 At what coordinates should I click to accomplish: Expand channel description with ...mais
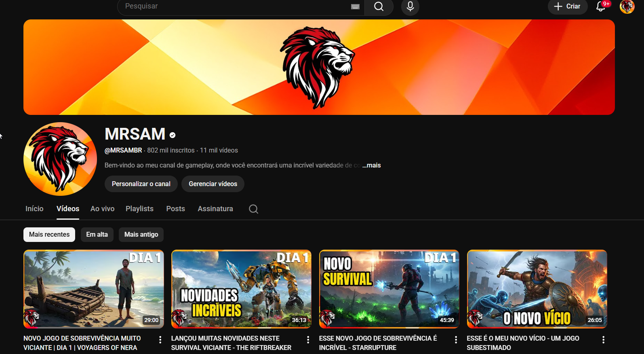[372, 165]
